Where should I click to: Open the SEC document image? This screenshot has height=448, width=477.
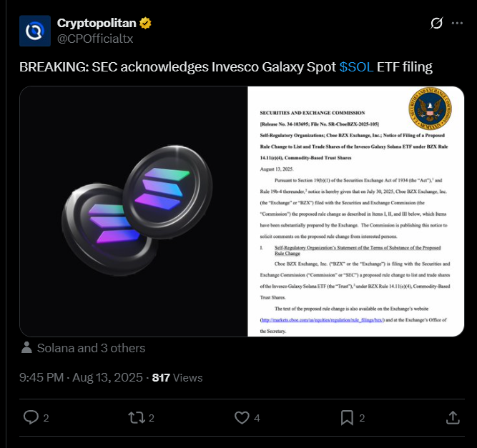click(x=356, y=211)
